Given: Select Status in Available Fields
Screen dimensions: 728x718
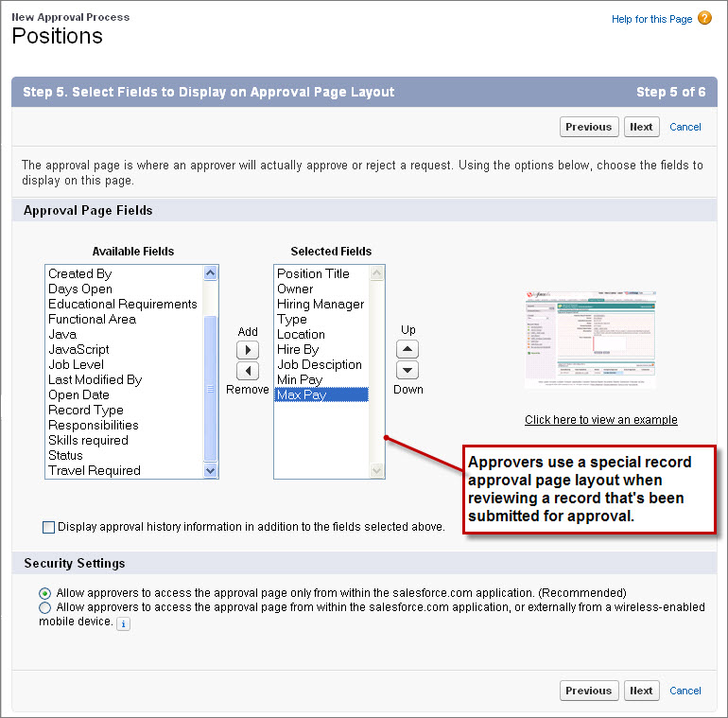Looking at the screenshot, I should coord(125,455).
